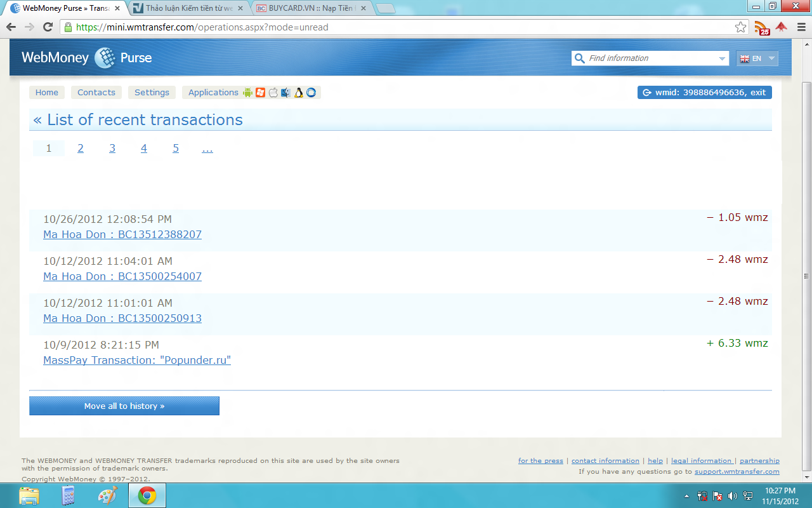Click the WebMoney Purse logo
The image size is (812, 508).
tap(87, 58)
